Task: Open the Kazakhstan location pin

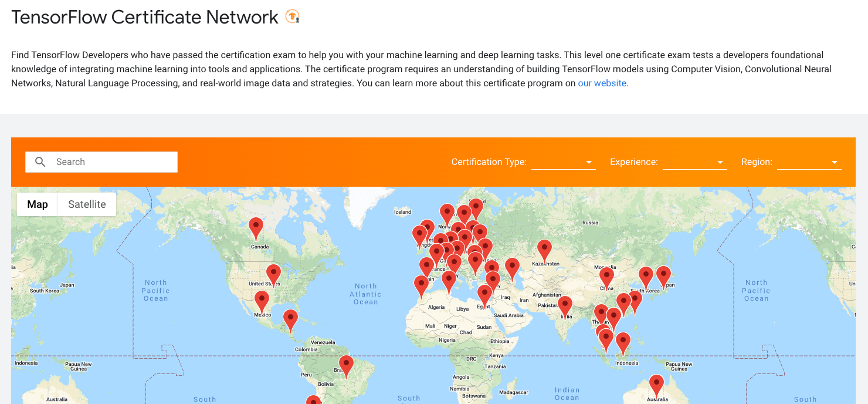Action: [544, 251]
